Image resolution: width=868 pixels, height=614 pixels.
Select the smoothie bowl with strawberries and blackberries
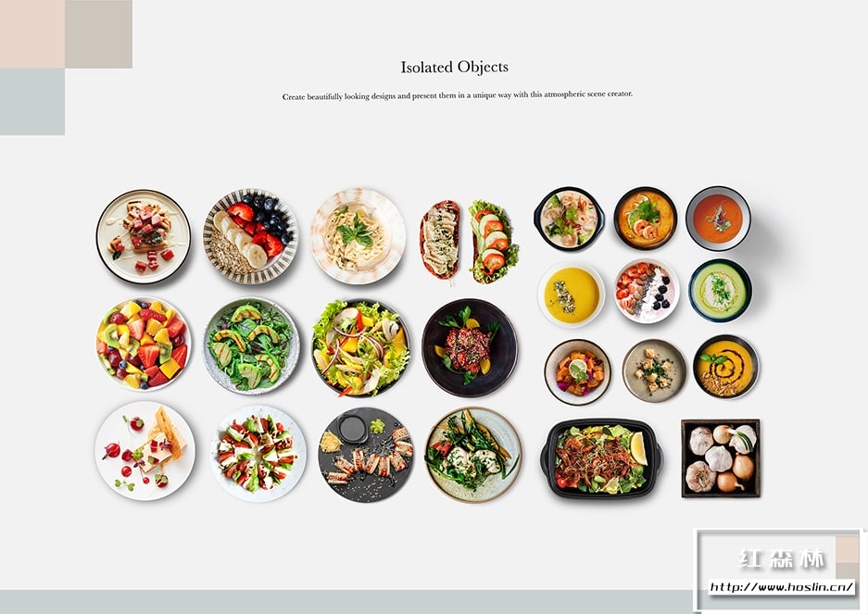(648, 291)
